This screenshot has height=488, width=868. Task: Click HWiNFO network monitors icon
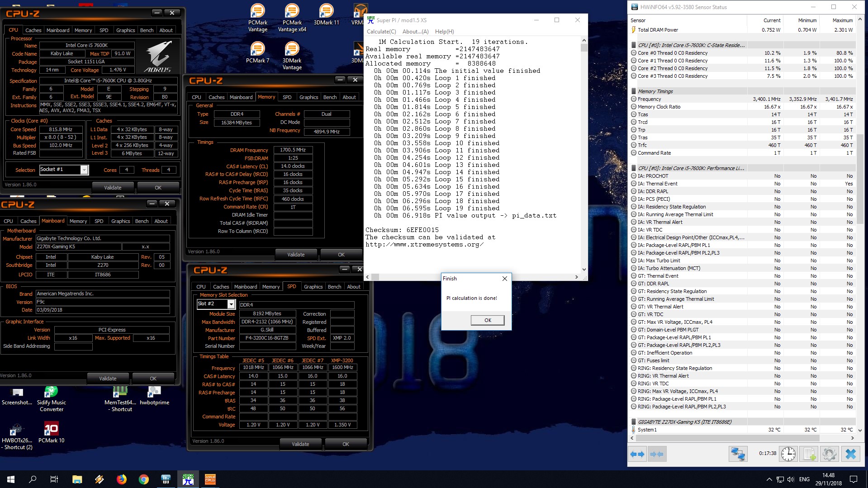pos(738,454)
